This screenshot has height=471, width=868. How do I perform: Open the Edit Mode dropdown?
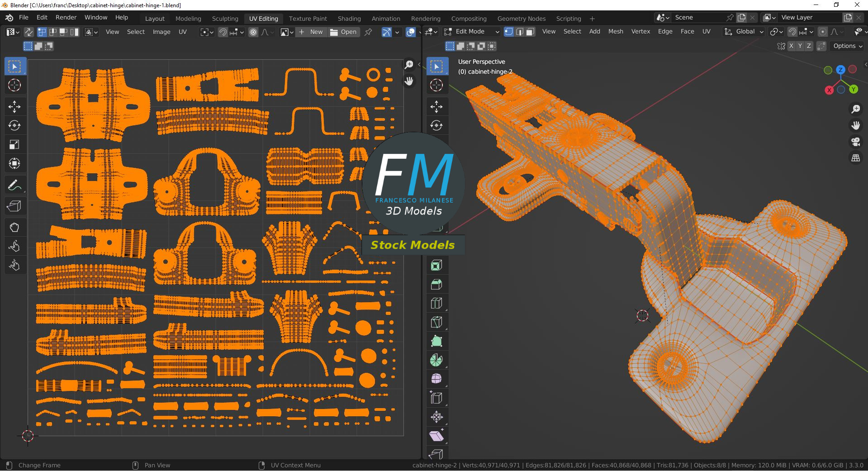click(471, 32)
